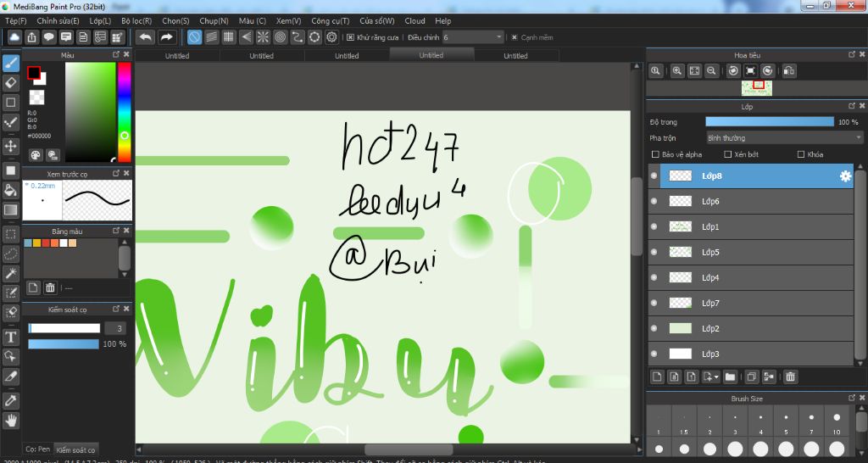Enable the Bảo vệ alpha checkbox
The width and height of the screenshot is (868, 463).
tap(655, 154)
